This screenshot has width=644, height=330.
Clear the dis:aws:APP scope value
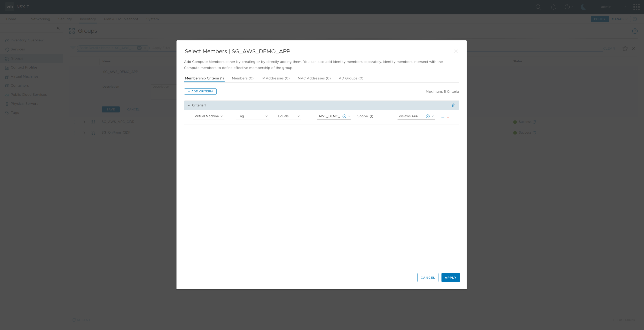pos(428,116)
